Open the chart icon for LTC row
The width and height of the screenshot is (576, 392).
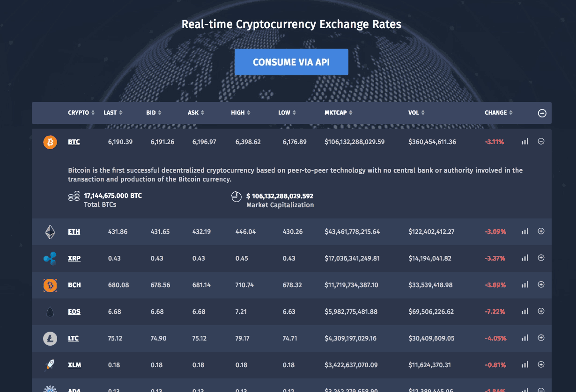[525, 338]
